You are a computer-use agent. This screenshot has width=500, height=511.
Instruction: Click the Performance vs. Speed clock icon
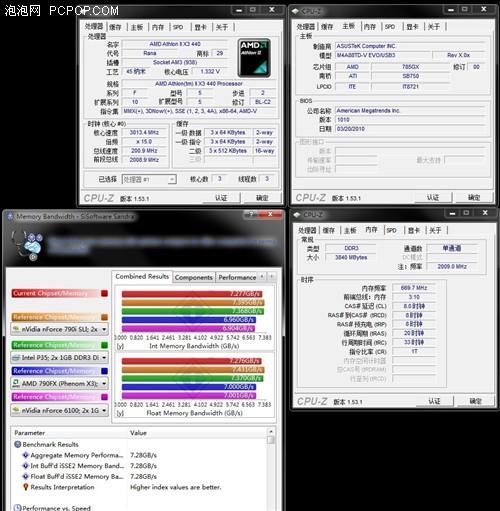pos(18,508)
